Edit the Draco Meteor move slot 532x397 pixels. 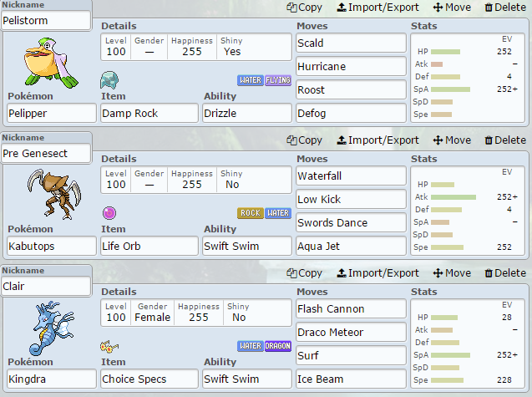pyautogui.click(x=351, y=332)
